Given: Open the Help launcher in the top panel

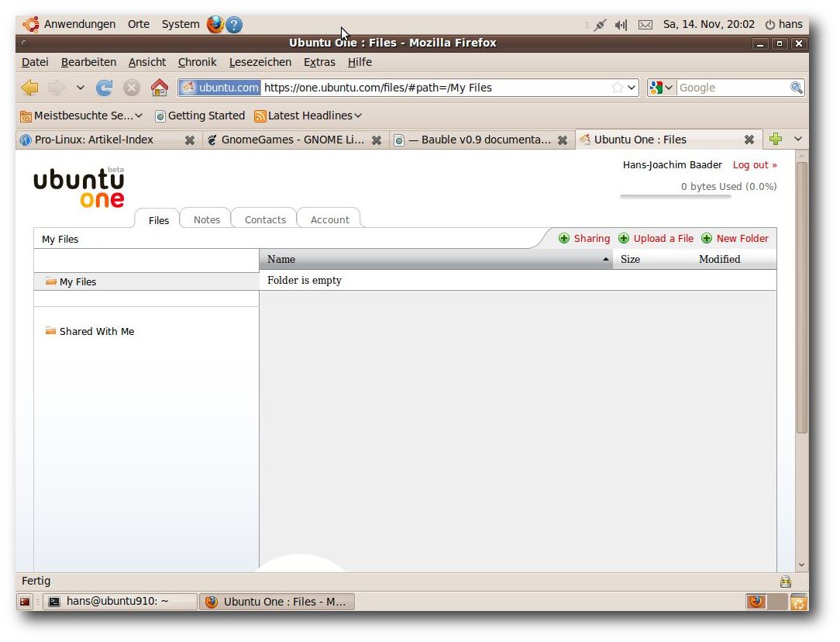Looking at the screenshot, I should (233, 25).
